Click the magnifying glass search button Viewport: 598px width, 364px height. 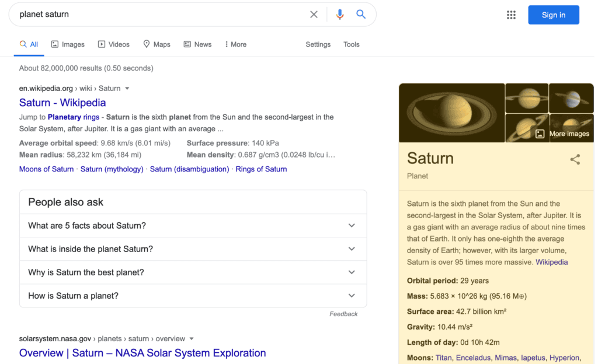pyautogui.click(x=361, y=15)
